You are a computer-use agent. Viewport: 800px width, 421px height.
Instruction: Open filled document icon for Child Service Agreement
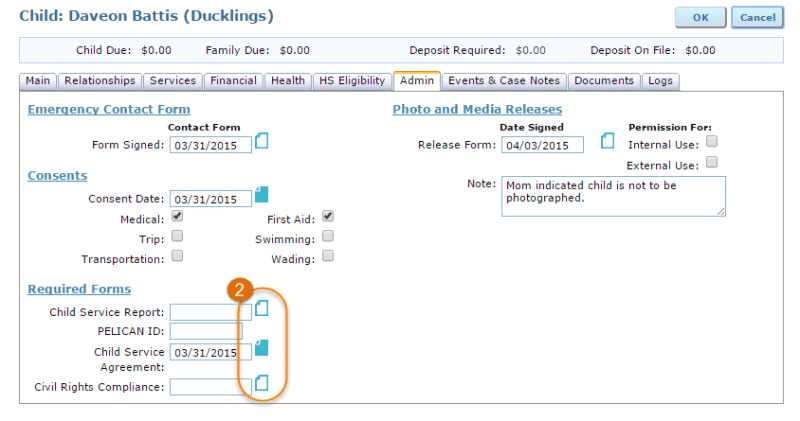pyautogui.click(x=262, y=347)
